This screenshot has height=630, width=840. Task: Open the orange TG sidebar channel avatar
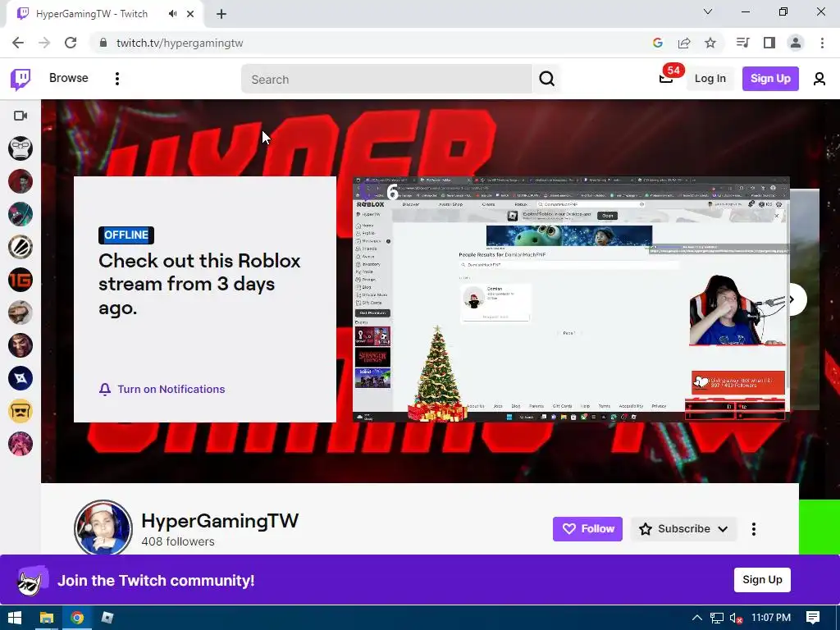click(x=21, y=280)
